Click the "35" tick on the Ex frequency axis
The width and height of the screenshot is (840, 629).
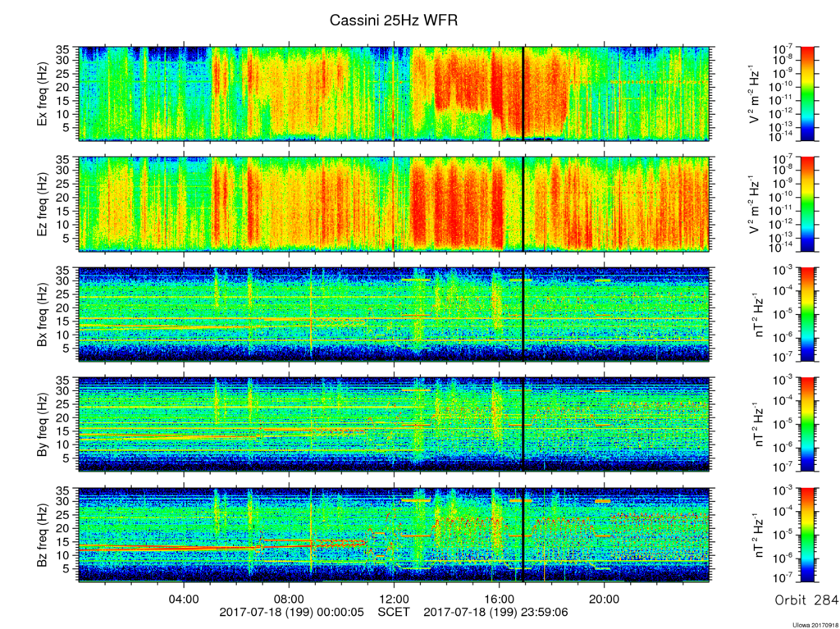pyautogui.click(x=64, y=49)
